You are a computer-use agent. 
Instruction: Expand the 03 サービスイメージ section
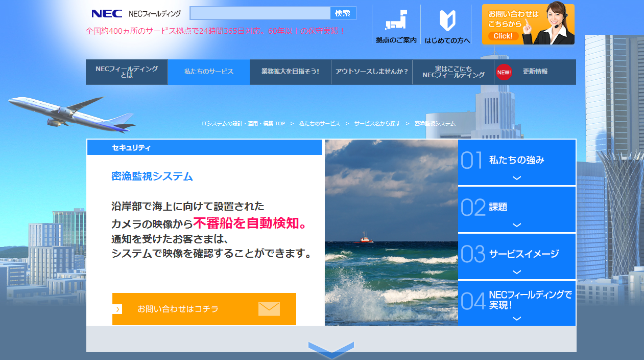tap(516, 256)
